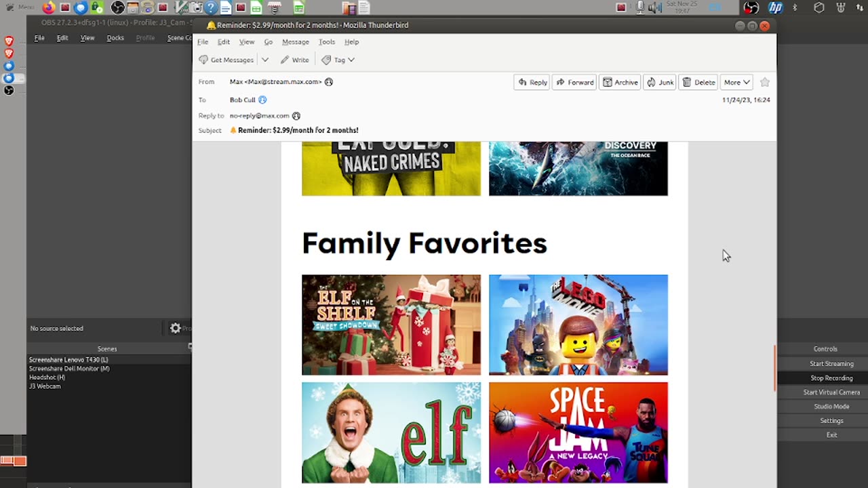Click contact icon next to no-reply@max.com
The height and width of the screenshot is (488, 868).
click(296, 116)
